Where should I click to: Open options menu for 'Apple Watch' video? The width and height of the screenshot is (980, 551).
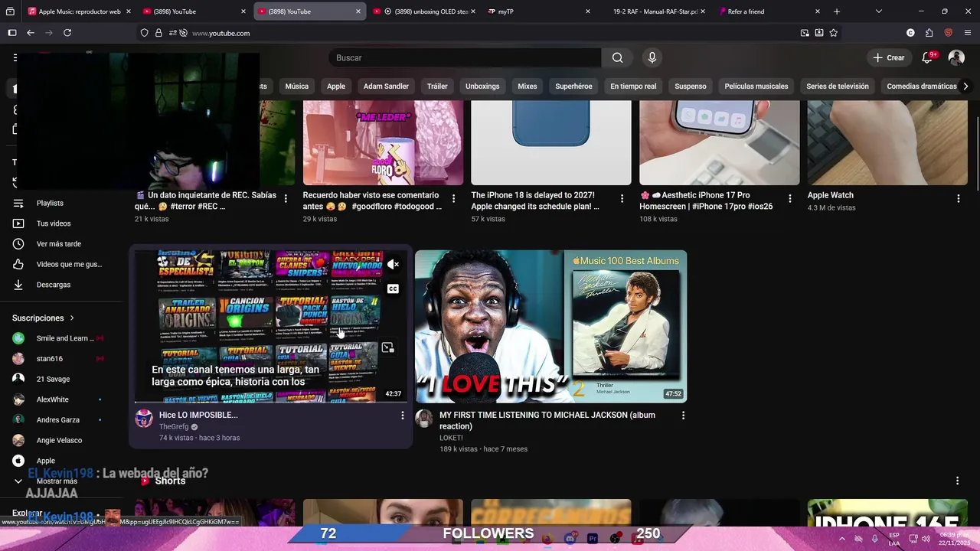pyautogui.click(x=958, y=199)
